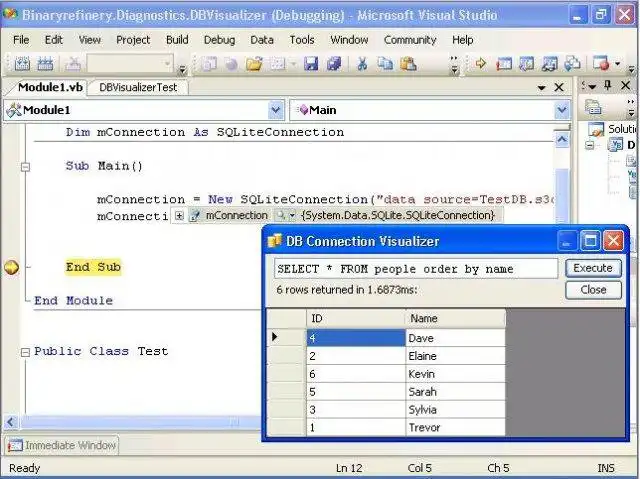Open the visualizer list arrow beside magnifier
This screenshot has height=479, width=640.
pos(292,215)
